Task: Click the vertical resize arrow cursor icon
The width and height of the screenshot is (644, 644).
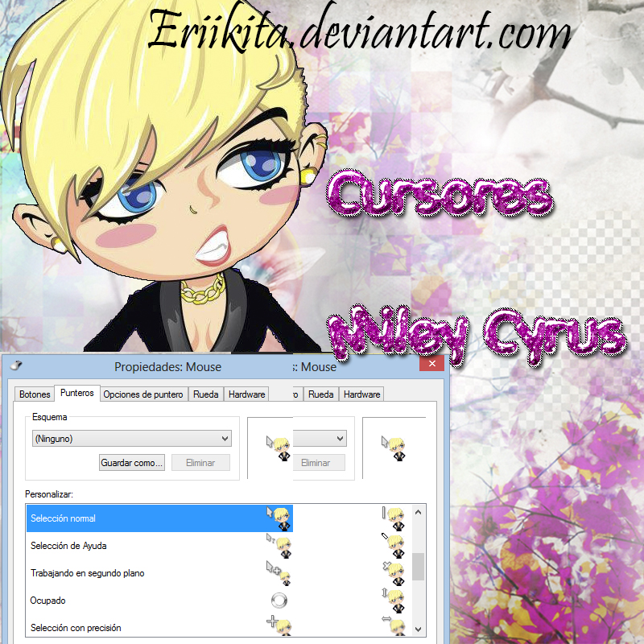Action: (x=394, y=601)
